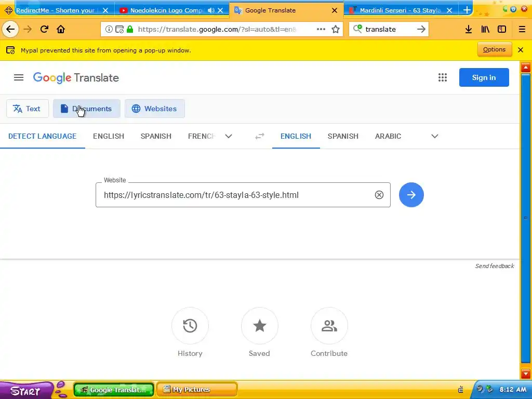Click the taskbar clock showing 8:12 AM
Screen dimensions: 532x399
(x=513, y=390)
